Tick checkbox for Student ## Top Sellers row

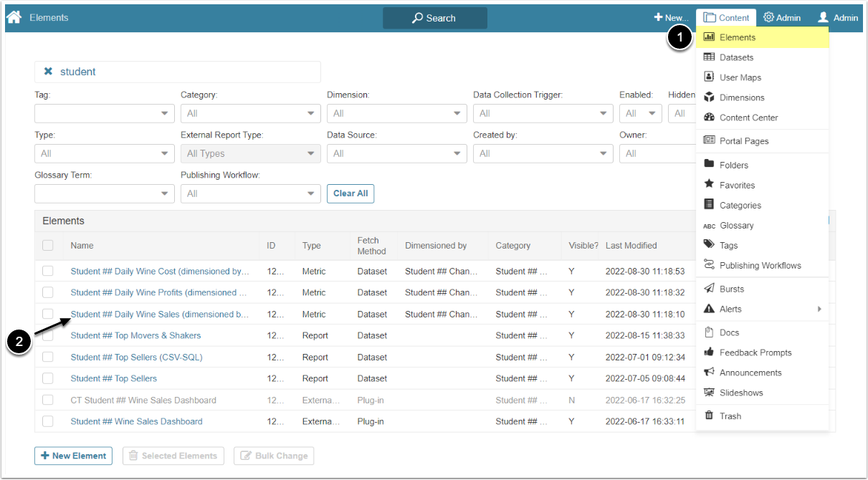(x=48, y=378)
